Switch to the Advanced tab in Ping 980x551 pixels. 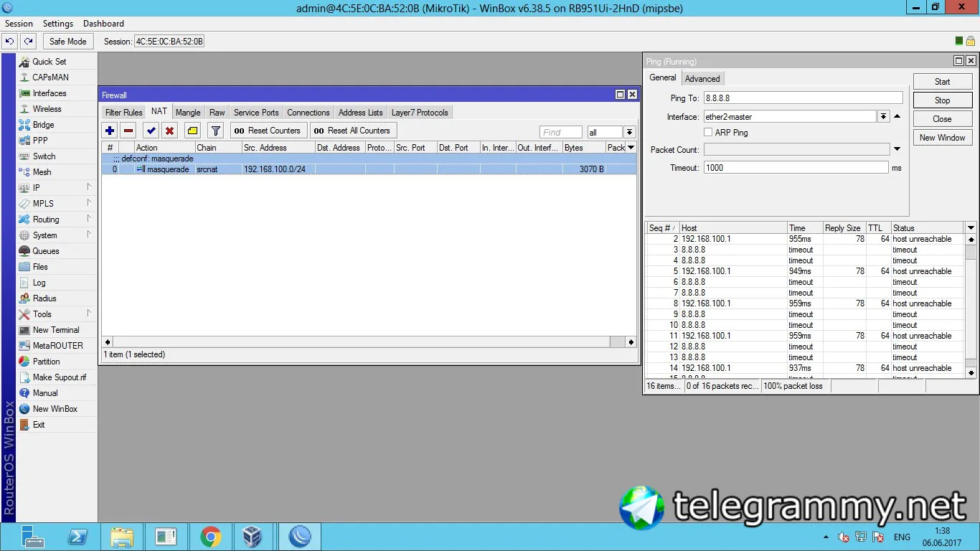702,79
